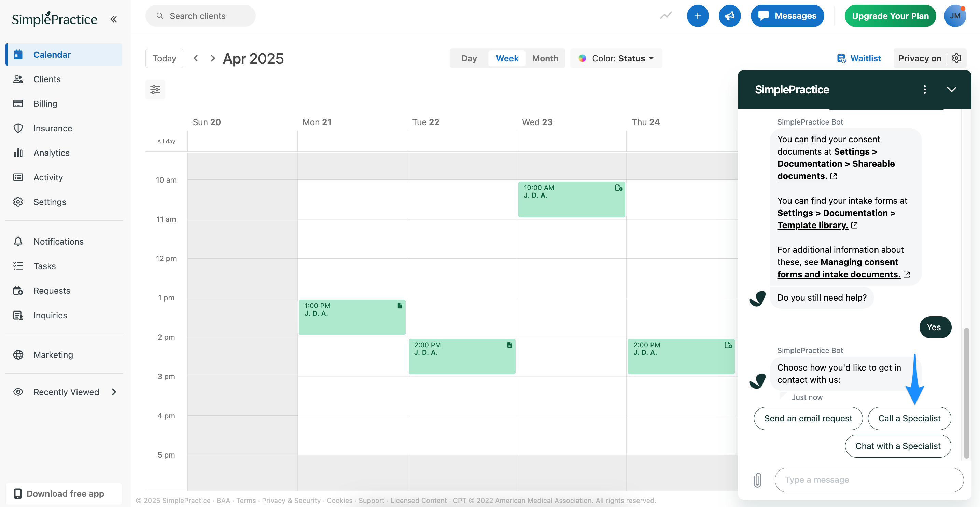Click the blue plus create button
This screenshot has height=507, width=980.
pyautogui.click(x=697, y=16)
